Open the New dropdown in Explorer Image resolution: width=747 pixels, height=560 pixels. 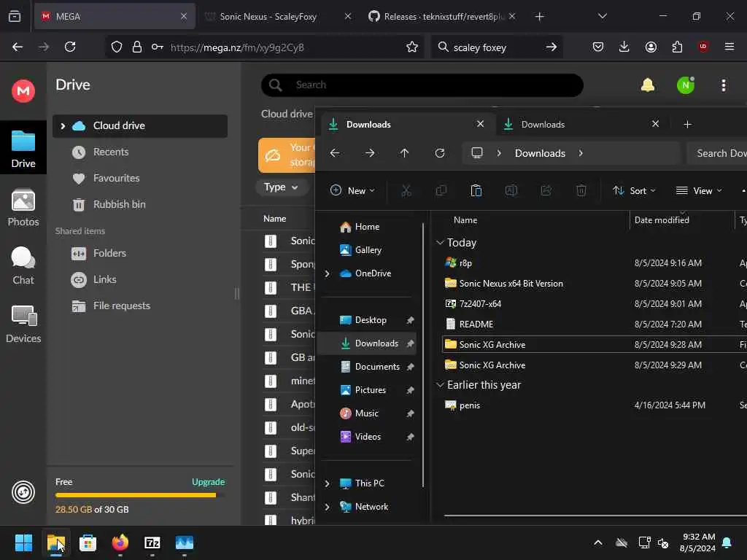tap(352, 191)
